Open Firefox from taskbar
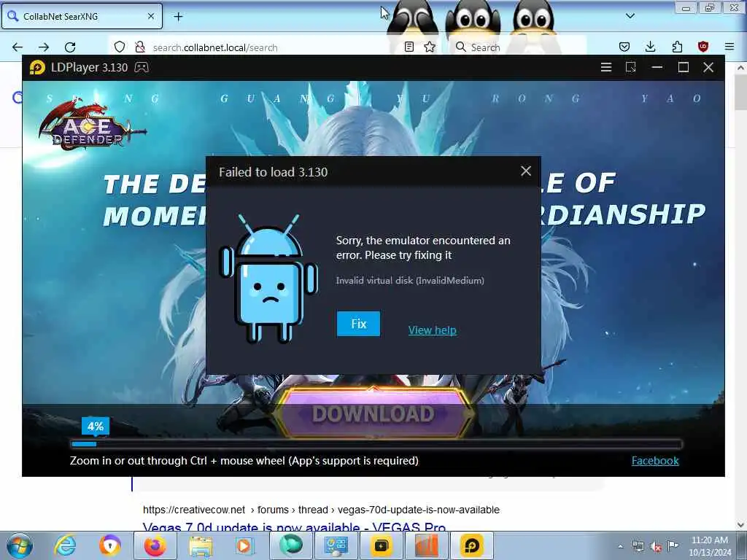747x560 pixels. [x=155, y=545]
